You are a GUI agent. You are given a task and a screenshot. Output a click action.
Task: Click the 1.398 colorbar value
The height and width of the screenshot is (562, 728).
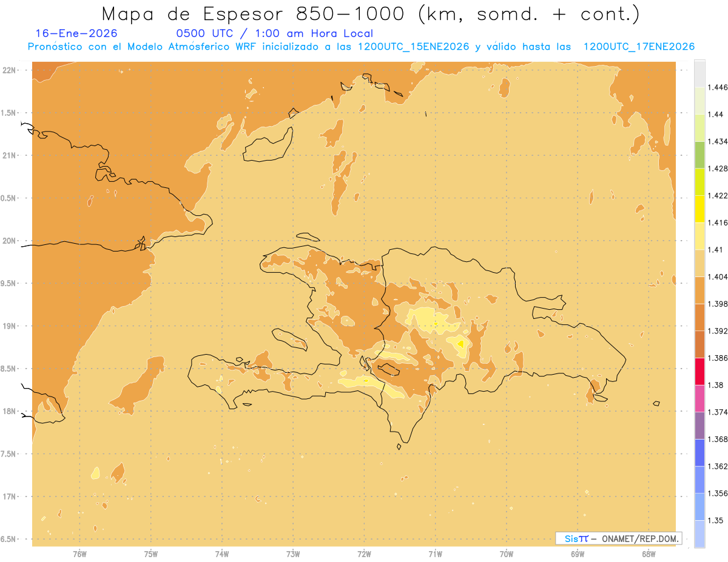click(717, 304)
